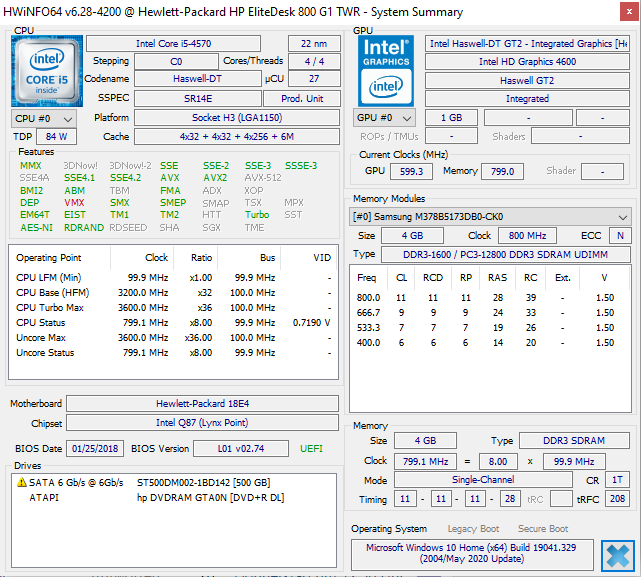Click the 22 nm process value
Viewport: 641px width, 577px height.
[314, 44]
